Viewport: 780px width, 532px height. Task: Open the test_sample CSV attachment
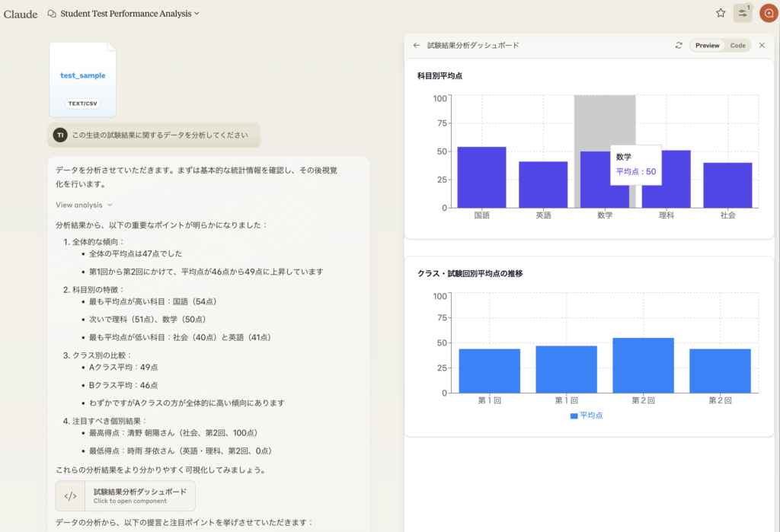pos(82,79)
